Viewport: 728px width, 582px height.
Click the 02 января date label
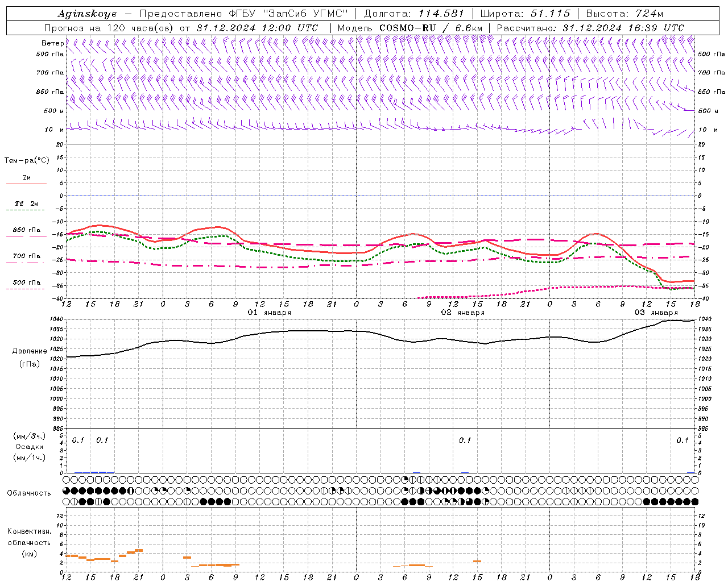[463, 313]
